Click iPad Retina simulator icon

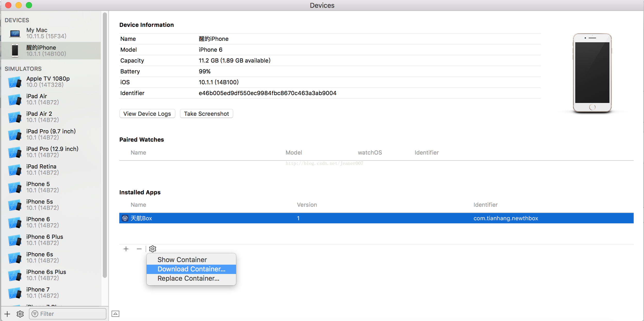coord(15,170)
